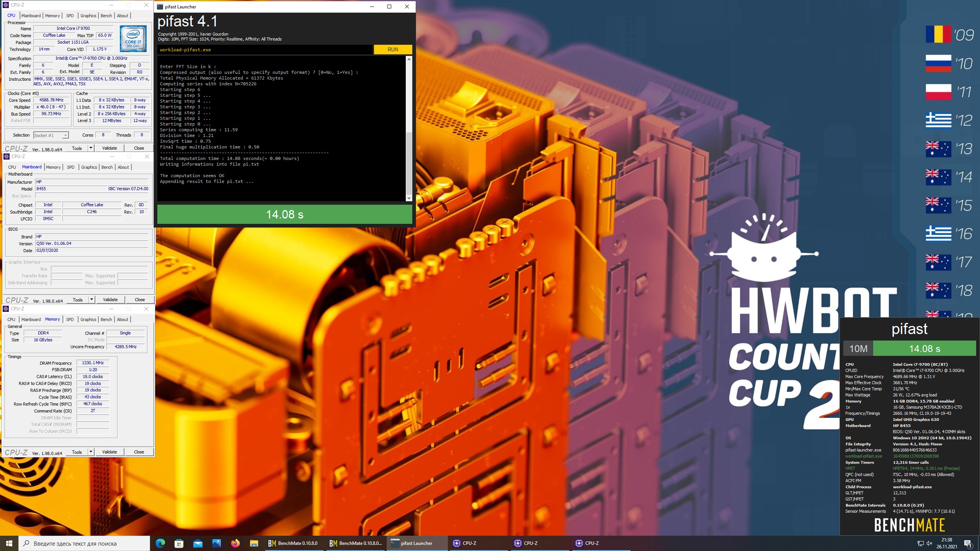Click the Intel Core i7 logo in CPU-Z
The width and height of the screenshot is (980, 551).
coord(133,39)
